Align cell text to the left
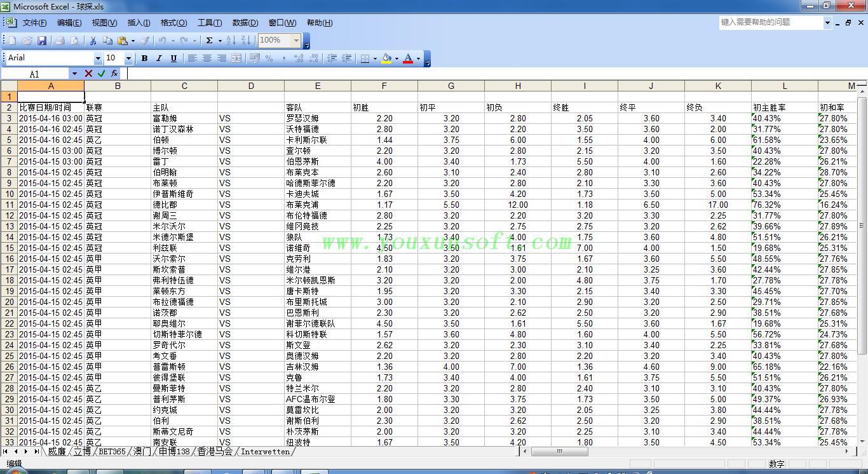The width and height of the screenshot is (868, 474). [193, 58]
